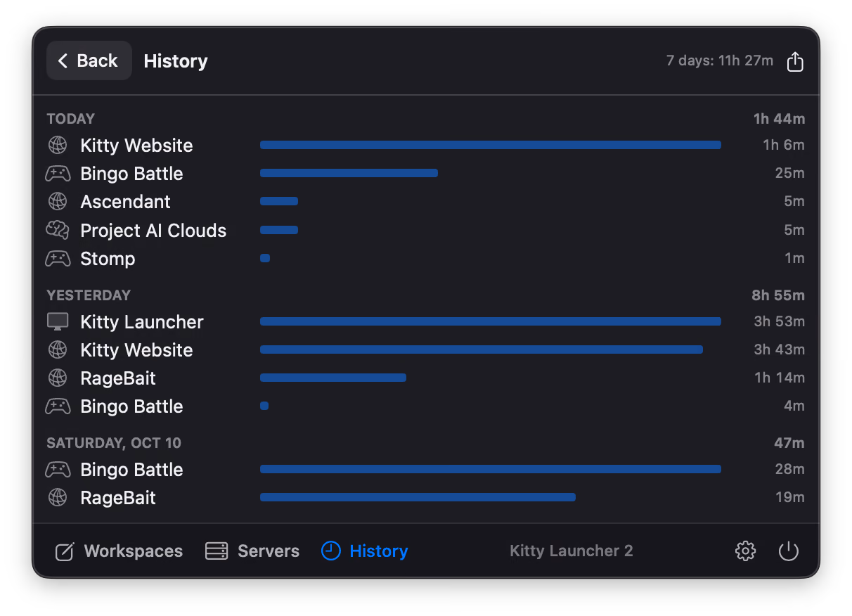Viewport: 852px width, 616px height.
Task: Open the settings gear icon
Action: tap(745, 551)
